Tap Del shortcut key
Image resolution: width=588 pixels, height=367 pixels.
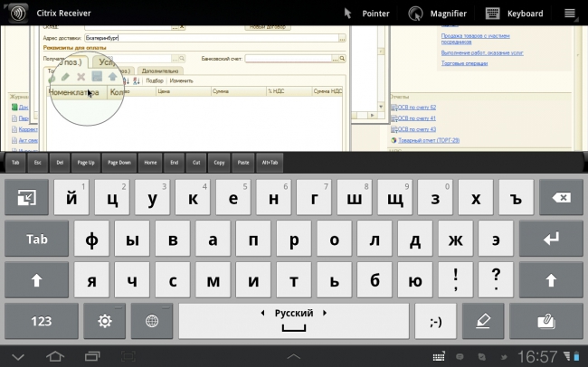point(60,163)
